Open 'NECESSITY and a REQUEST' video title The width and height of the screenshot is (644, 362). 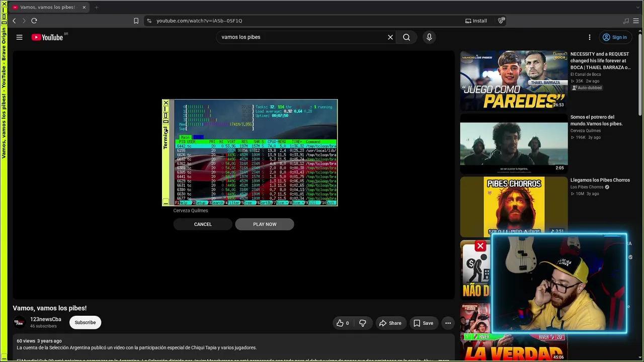point(600,60)
